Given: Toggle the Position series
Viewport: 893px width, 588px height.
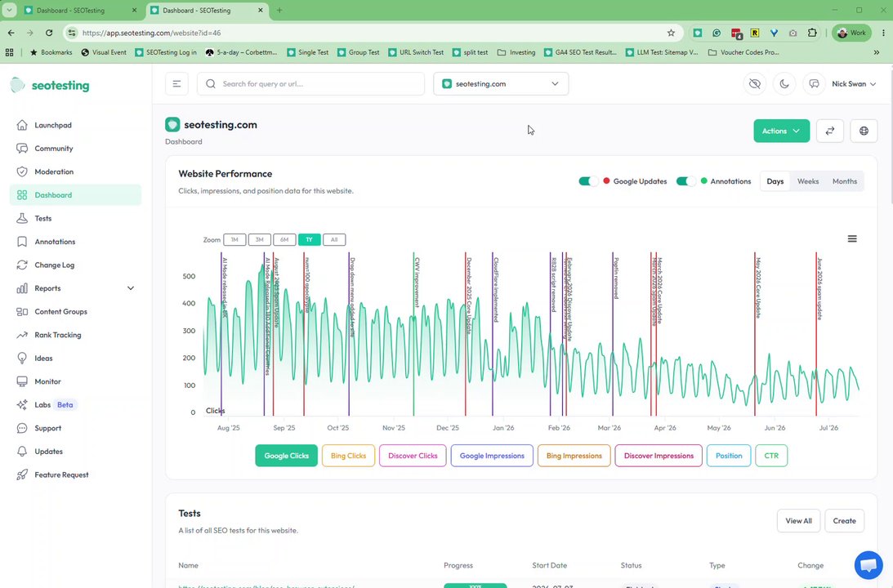Looking at the screenshot, I should (729, 456).
